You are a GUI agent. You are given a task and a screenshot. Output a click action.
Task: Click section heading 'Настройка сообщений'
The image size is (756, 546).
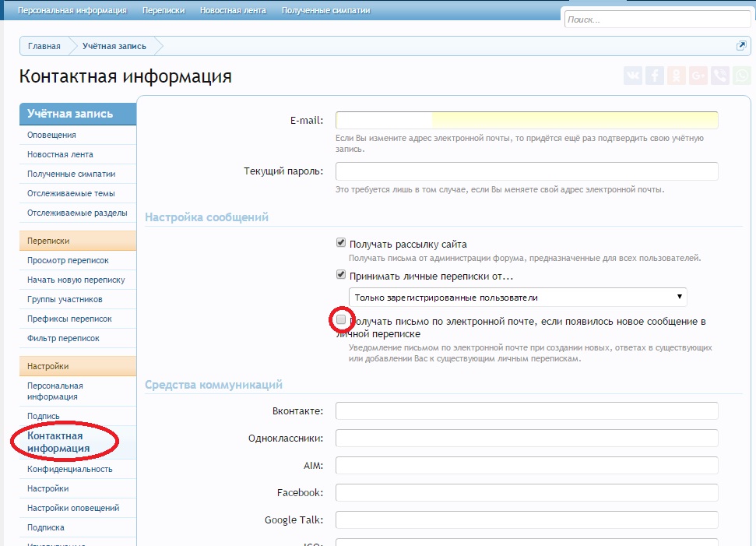pos(207,217)
